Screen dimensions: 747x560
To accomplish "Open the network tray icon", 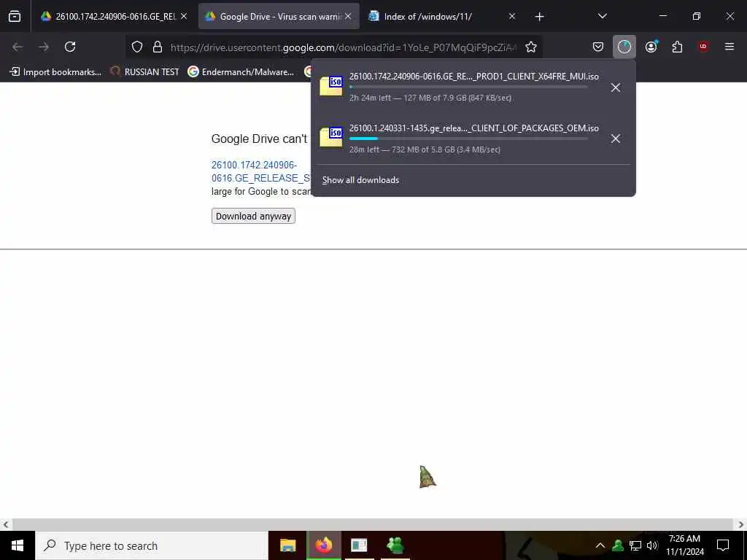I will [635, 545].
